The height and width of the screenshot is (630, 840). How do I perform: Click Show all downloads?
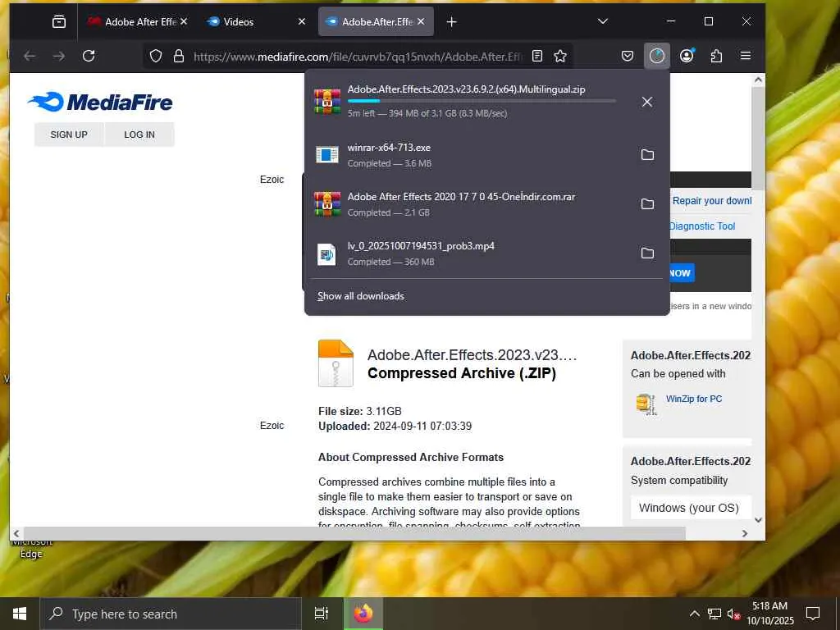tap(361, 296)
